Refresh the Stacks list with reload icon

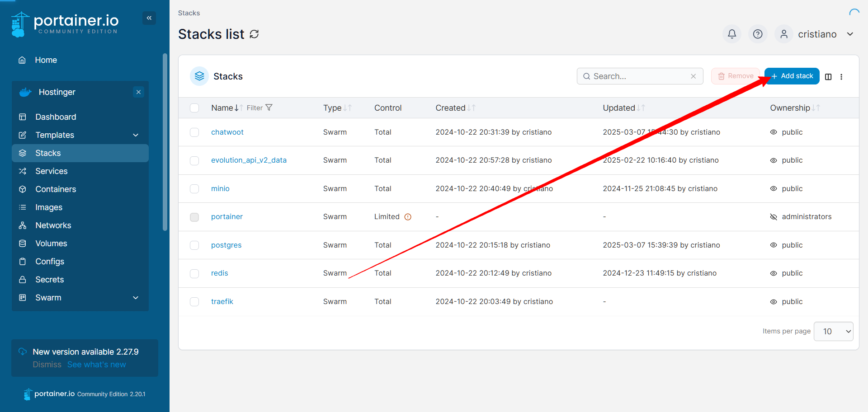point(255,34)
